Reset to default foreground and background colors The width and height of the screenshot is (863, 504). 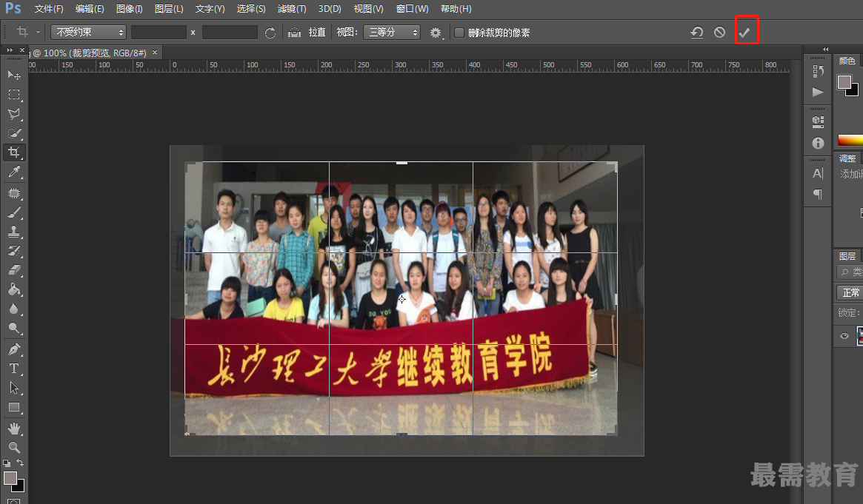(x=7, y=463)
